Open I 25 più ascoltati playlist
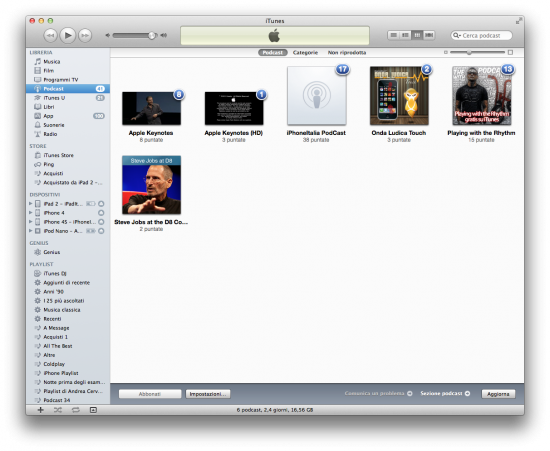 [68, 301]
